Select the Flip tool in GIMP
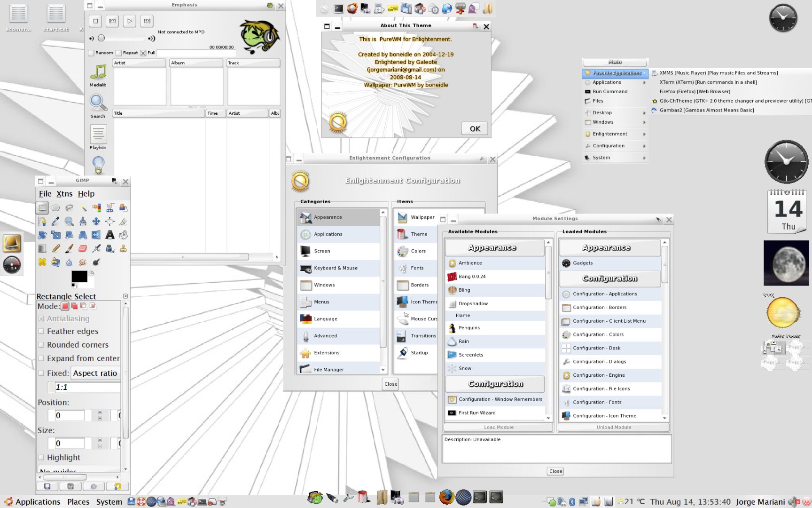Screen dimensions: 812x508 tap(96, 235)
